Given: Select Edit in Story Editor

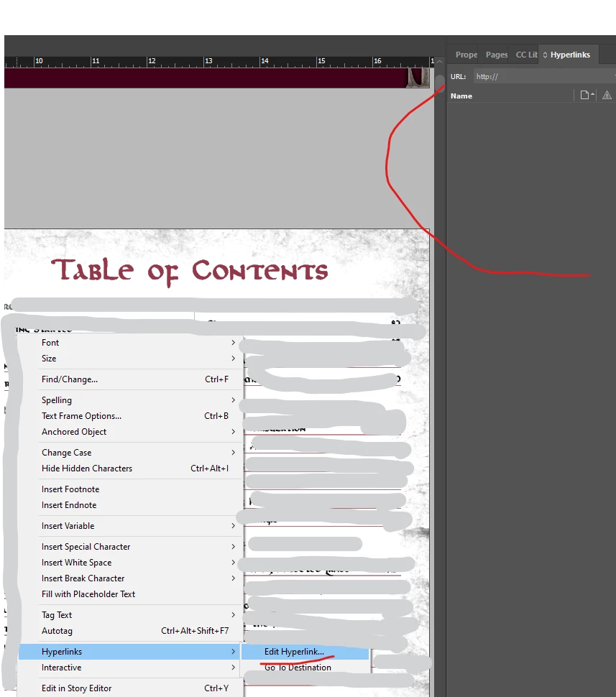Looking at the screenshot, I should point(130,688).
